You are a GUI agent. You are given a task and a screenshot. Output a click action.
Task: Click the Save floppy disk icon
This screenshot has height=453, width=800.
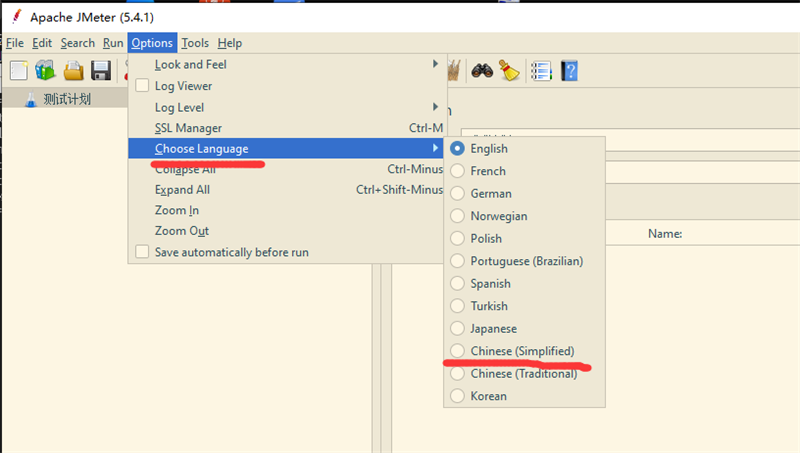[x=101, y=71]
